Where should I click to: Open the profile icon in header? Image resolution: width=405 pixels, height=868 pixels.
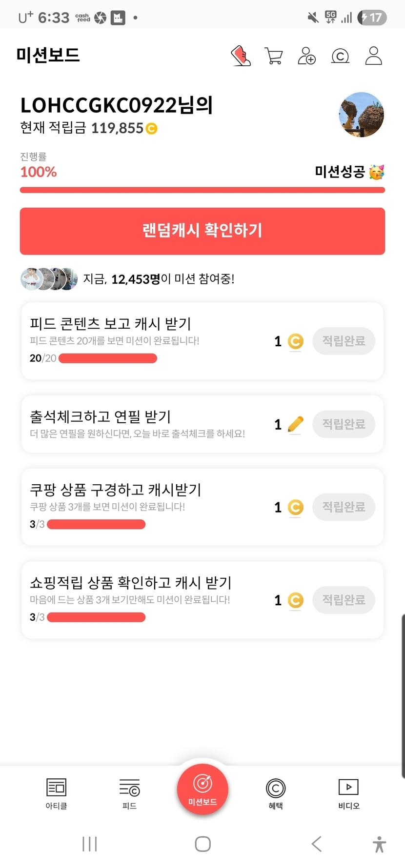[374, 56]
